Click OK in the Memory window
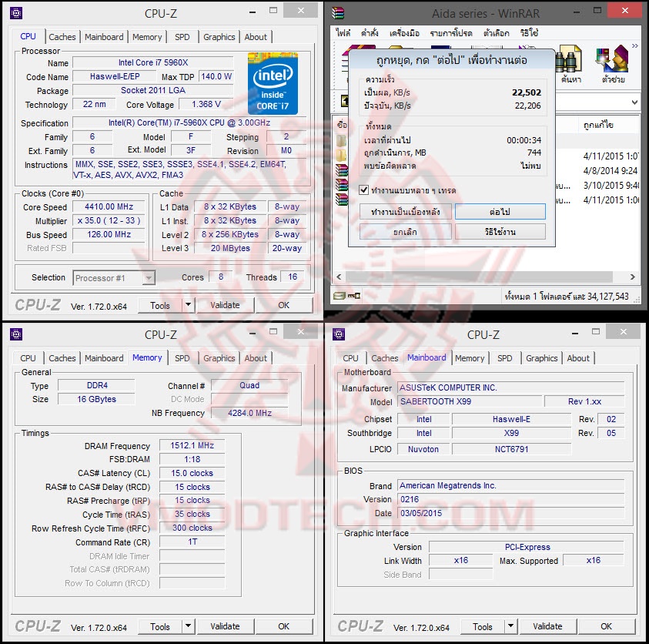Screen dimensions: 649x644 (x=283, y=626)
